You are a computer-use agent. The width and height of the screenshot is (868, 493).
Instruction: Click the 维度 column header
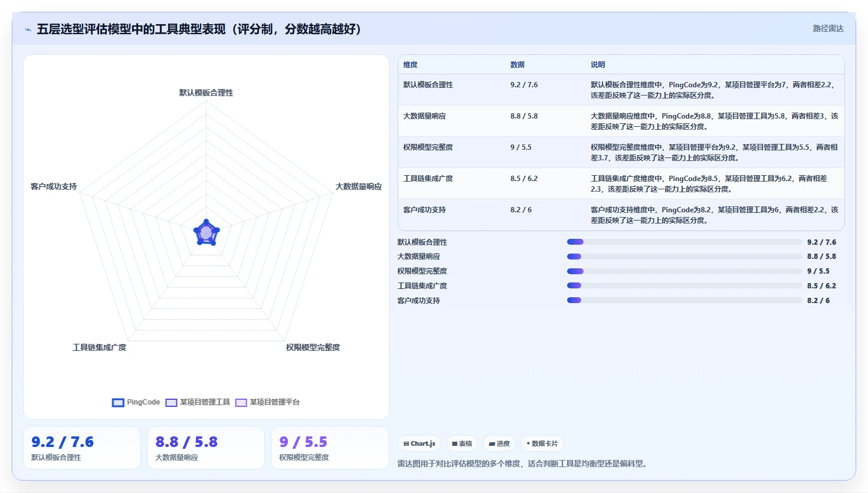pyautogui.click(x=410, y=65)
